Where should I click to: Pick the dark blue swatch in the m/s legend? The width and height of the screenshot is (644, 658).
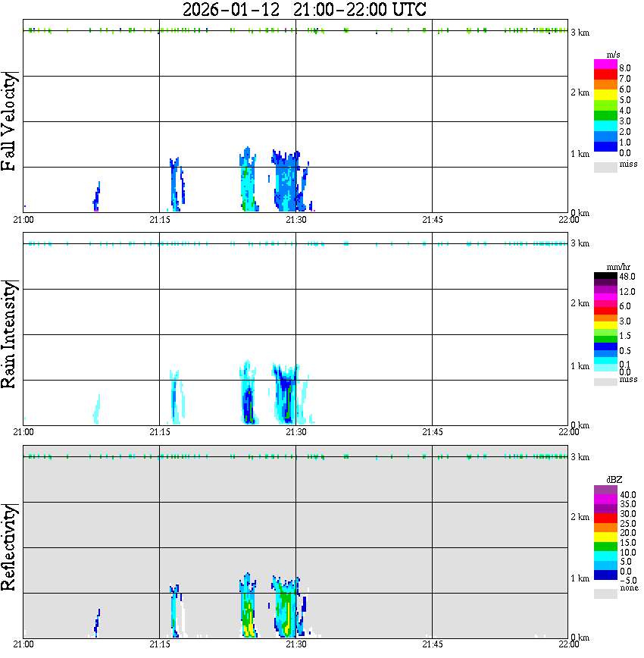point(605,147)
